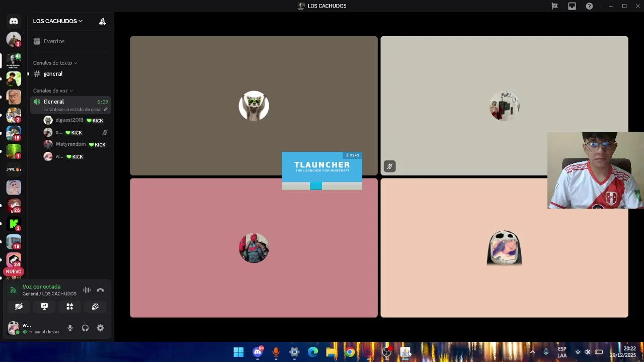Click the flag icon in Discord title bar
644x362 pixels.
pos(554,6)
